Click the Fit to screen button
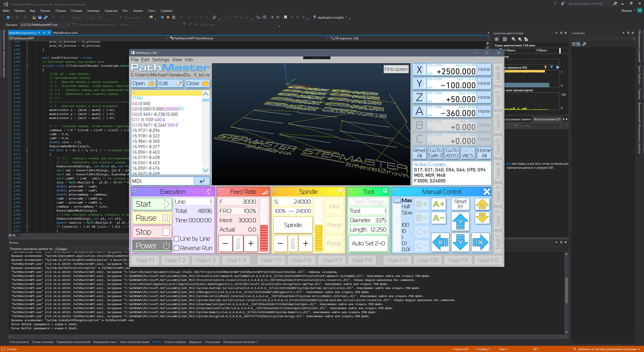This screenshot has height=352, width=644. [x=396, y=69]
